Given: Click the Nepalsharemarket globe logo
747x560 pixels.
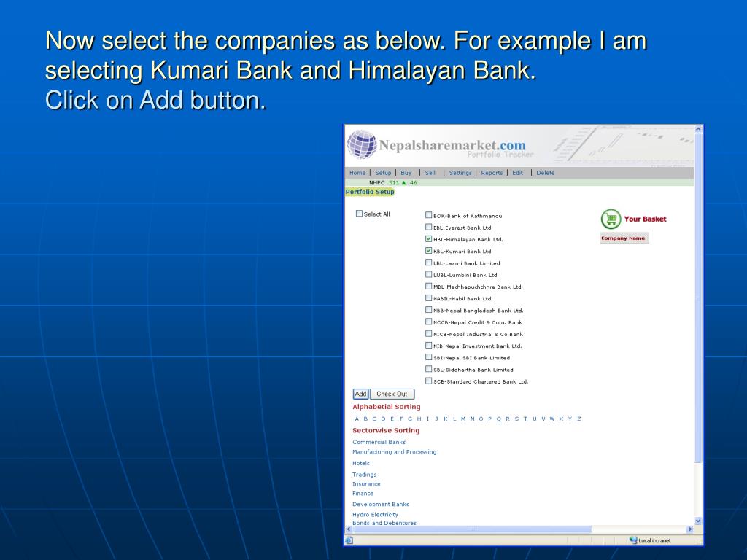Looking at the screenshot, I should coord(362,144).
